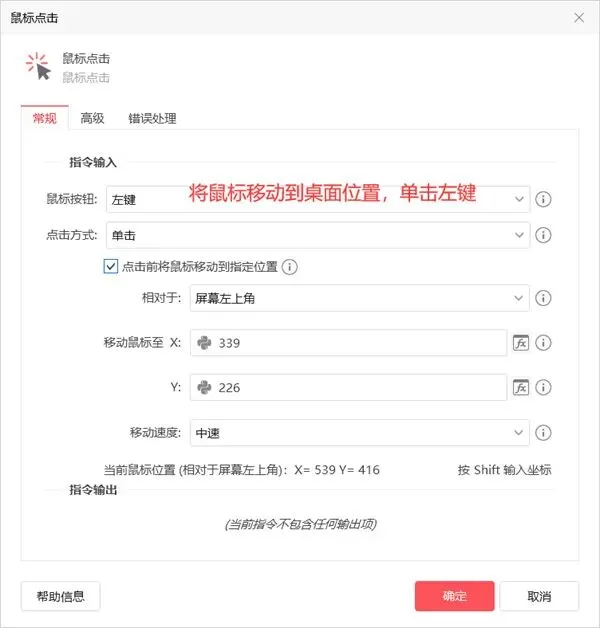
Task: Click X coordinate input field with 339
Action: click(x=348, y=343)
